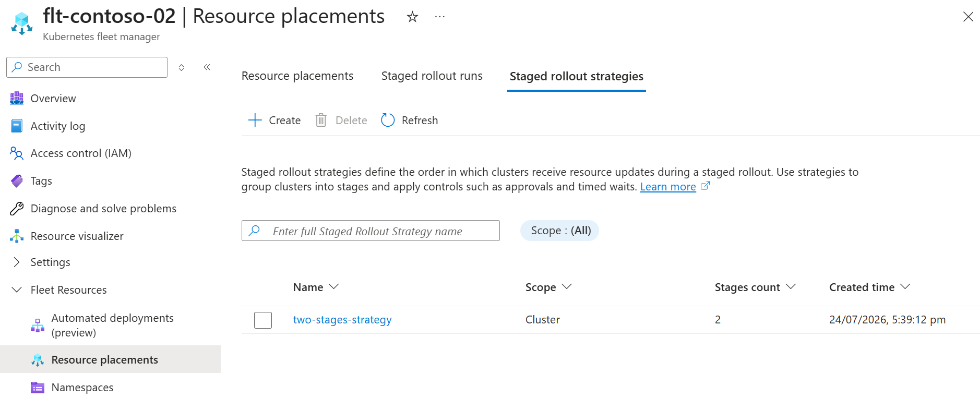
Task: Click the Staged Rollout Strategy name field
Action: tap(371, 231)
